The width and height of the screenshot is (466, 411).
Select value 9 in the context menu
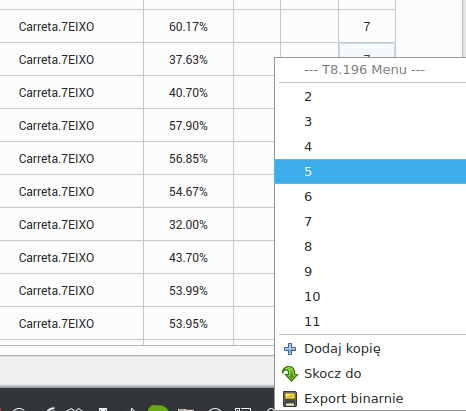(370, 272)
